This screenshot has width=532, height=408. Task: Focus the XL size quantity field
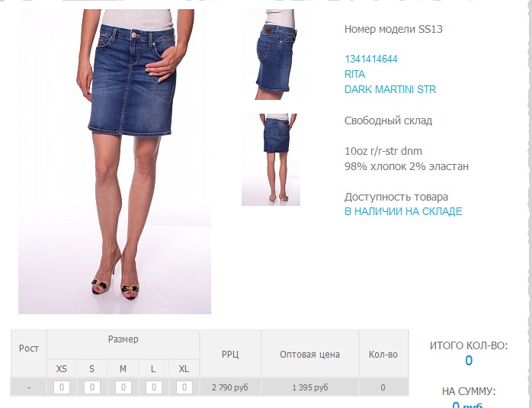point(184,387)
